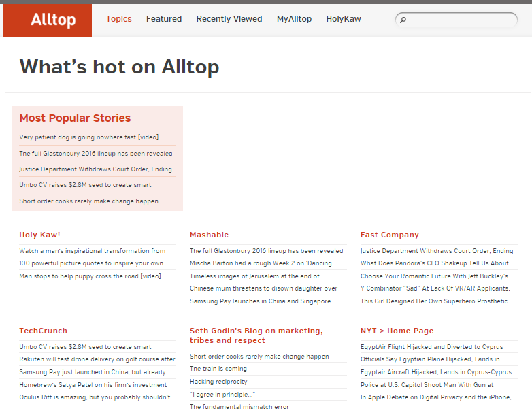532x413 pixels.
Task: Open 'Y Combinator Sad At Lack Of VR/AR'
Action: click(435, 288)
